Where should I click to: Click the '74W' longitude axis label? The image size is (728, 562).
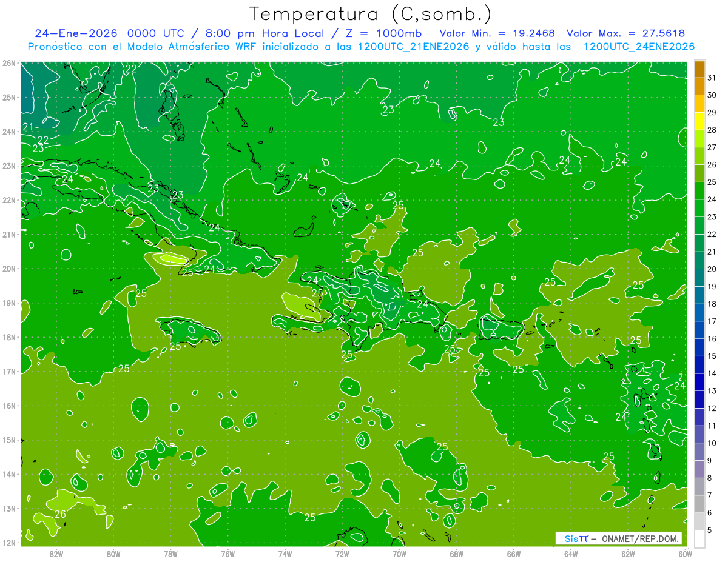pyautogui.click(x=285, y=554)
